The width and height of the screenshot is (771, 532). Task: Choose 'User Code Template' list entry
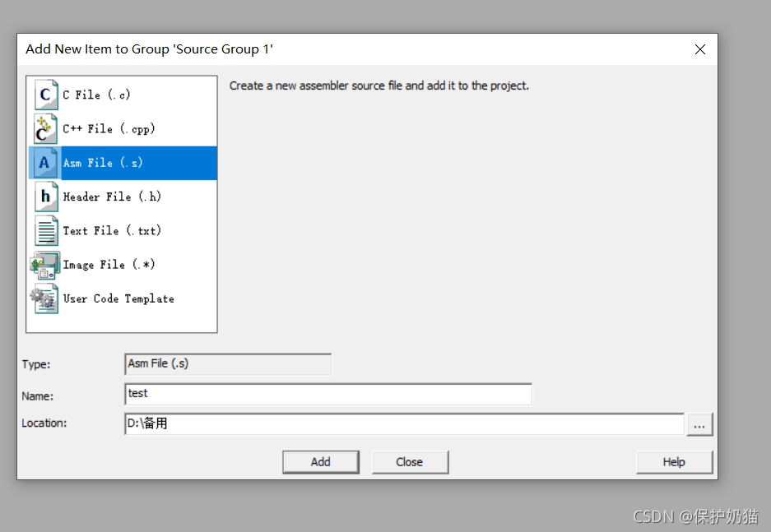point(118,298)
